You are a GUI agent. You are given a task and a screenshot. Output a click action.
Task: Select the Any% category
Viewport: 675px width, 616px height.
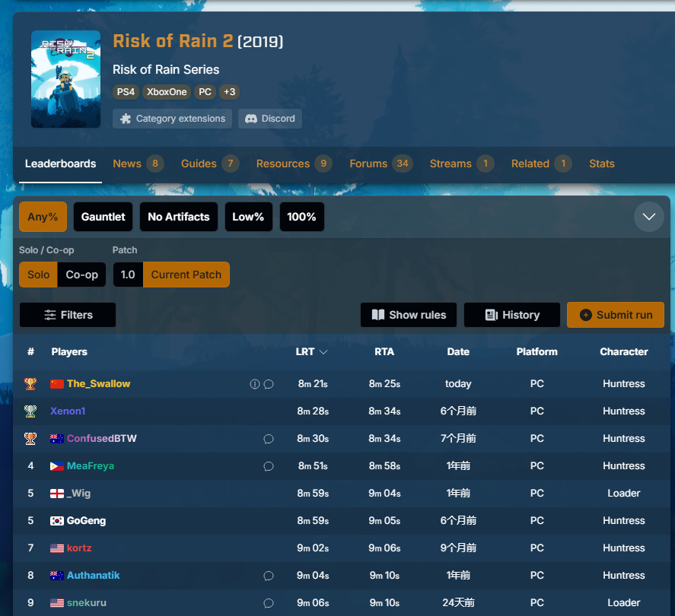(43, 217)
